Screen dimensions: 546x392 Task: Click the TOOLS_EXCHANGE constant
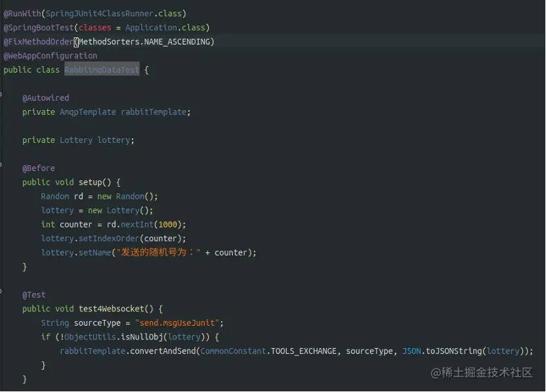[304, 351]
